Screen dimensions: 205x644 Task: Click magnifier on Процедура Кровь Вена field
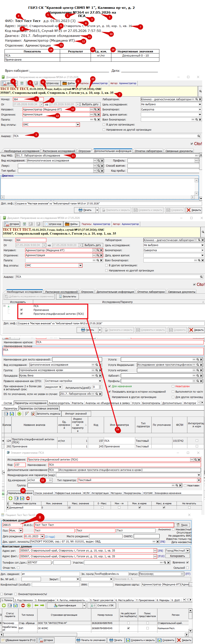click(x=97, y=376)
